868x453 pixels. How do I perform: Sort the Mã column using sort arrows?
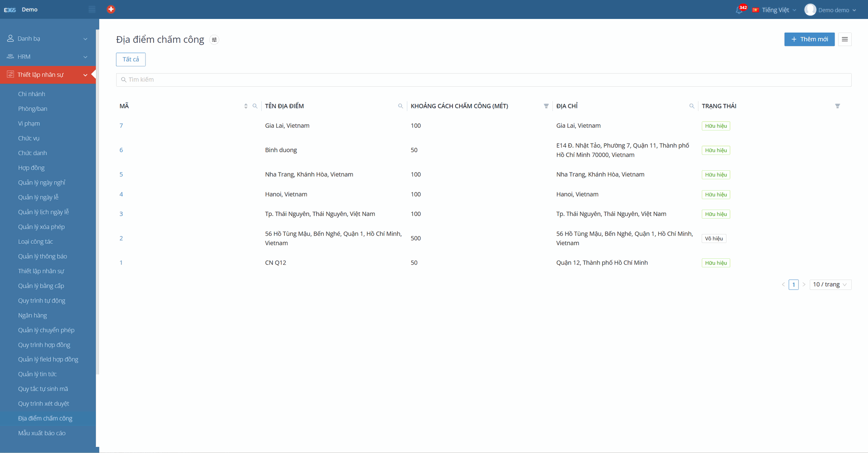(x=246, y=106)
